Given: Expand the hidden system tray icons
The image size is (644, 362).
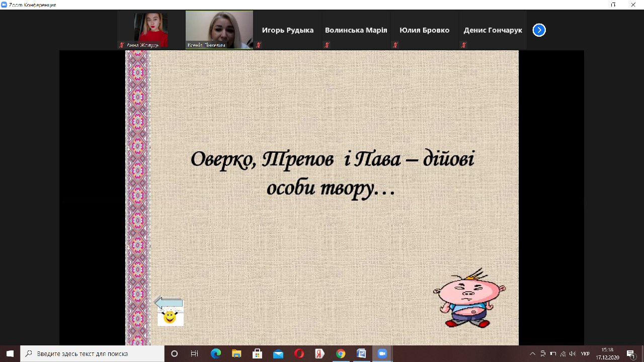Looking at the screenshot, I should tap(533, 353).
